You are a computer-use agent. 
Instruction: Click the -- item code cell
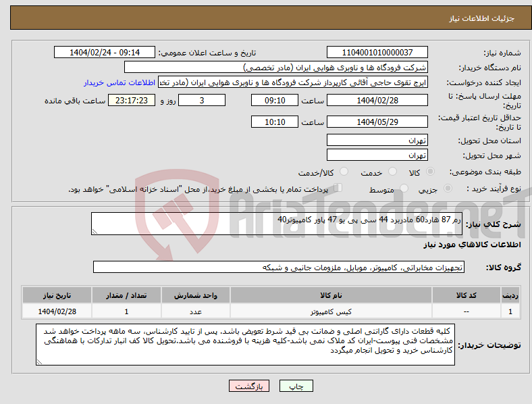[467, 311]
